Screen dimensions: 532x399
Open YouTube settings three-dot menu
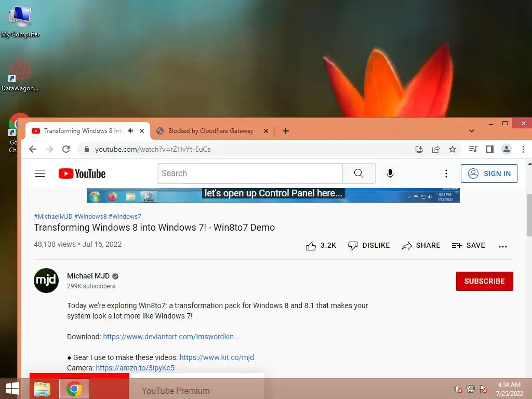[x=446, y=174]
